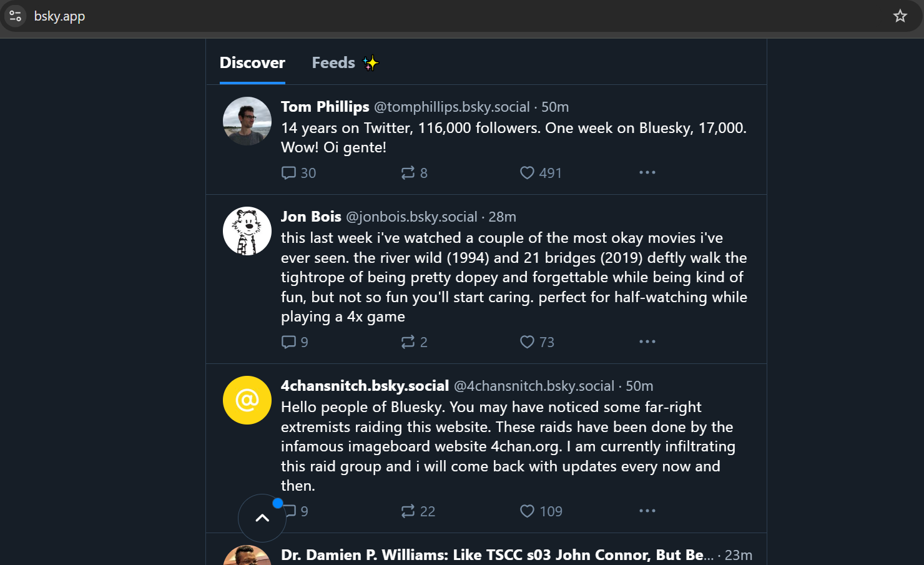This screenshot has height=565, width=924.
Task: Open the @jonbois.bsky.social handle link
Action: coord(411,217)
